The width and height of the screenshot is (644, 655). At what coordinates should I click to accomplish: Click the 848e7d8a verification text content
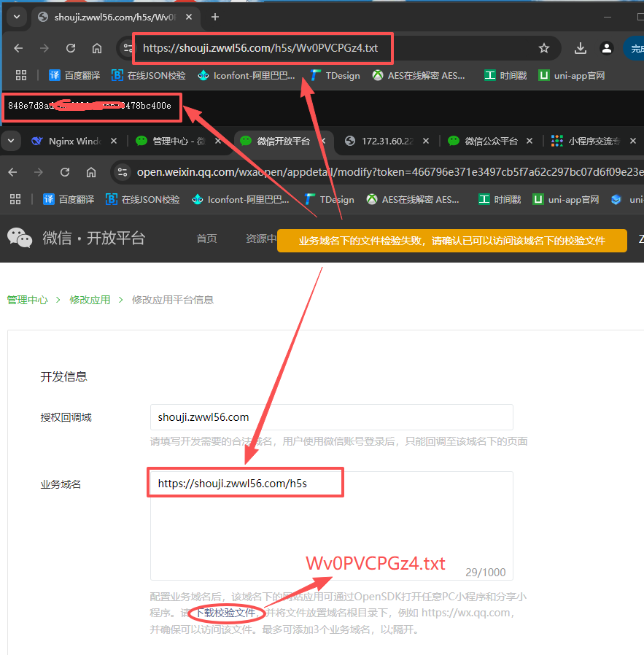[90, 106]
